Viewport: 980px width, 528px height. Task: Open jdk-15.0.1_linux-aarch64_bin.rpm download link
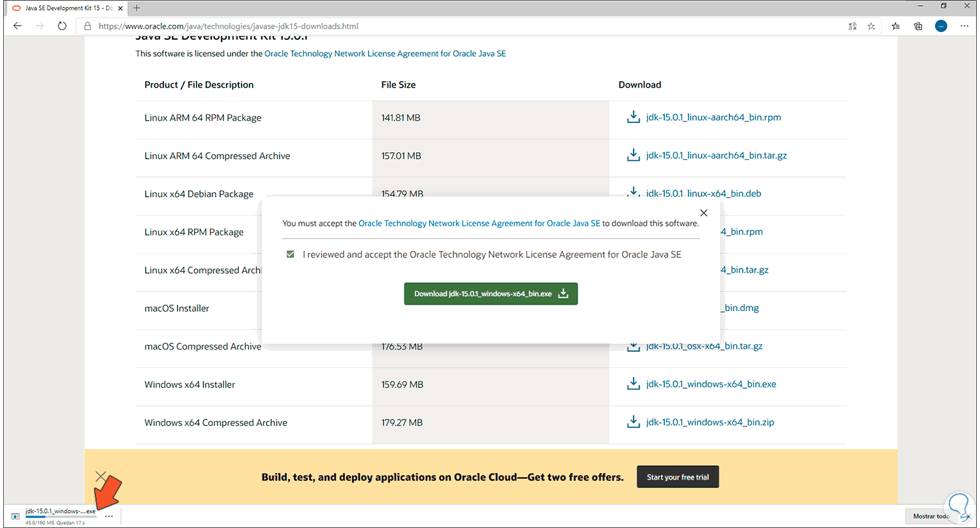click(713, 118)
